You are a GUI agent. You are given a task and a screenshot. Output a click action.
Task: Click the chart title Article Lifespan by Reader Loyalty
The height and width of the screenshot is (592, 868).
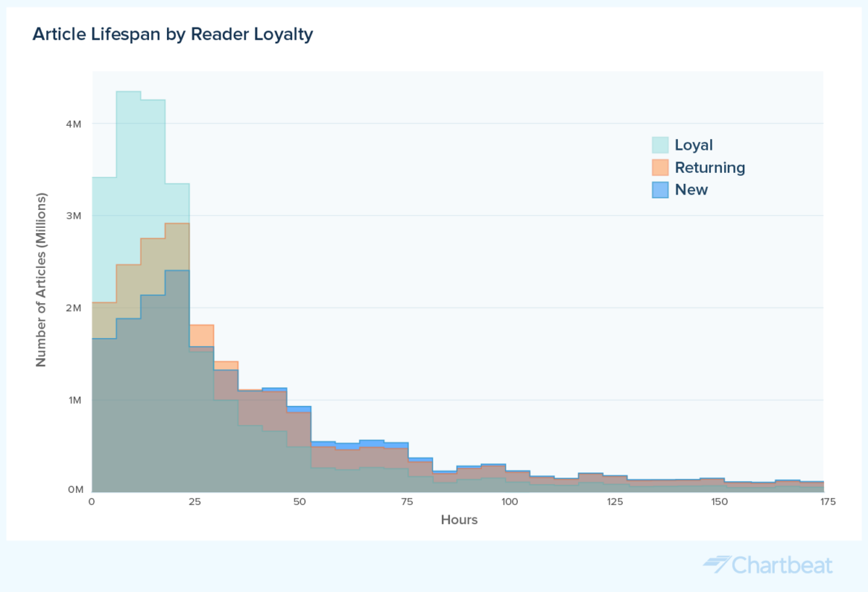click(173, 34)
